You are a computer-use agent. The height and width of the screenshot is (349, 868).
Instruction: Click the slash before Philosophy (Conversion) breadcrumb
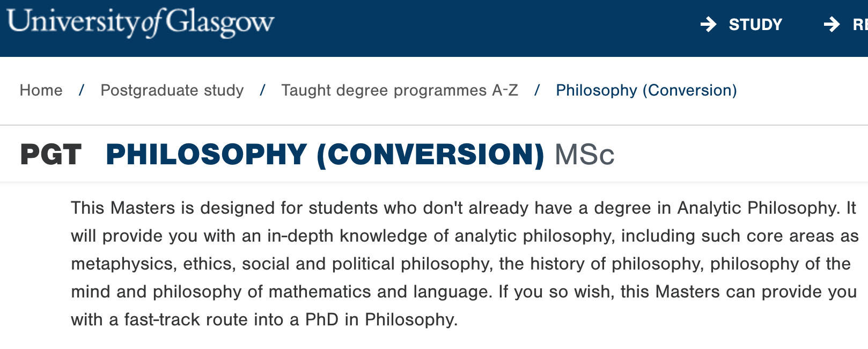(537, 90)
